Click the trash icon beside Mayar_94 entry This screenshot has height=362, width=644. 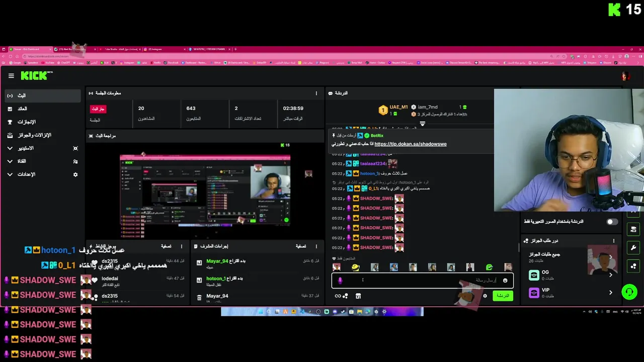(199, 298)
